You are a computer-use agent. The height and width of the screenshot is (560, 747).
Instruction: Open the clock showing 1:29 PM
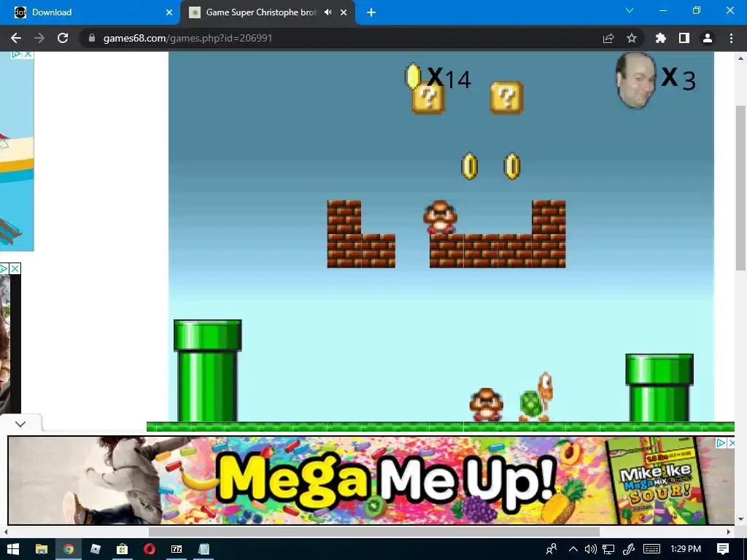pyautogui.click(x=686, y=549)
